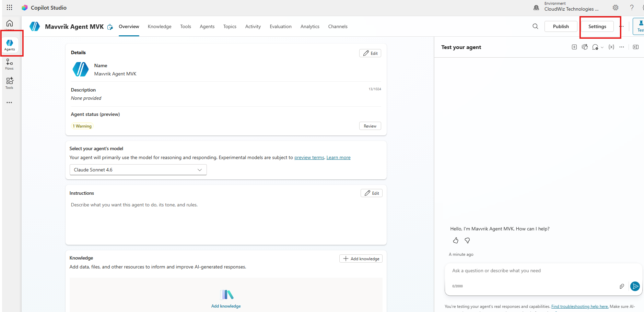Open the preview terms link
644x312 pixels.
(x=309, y=157)
